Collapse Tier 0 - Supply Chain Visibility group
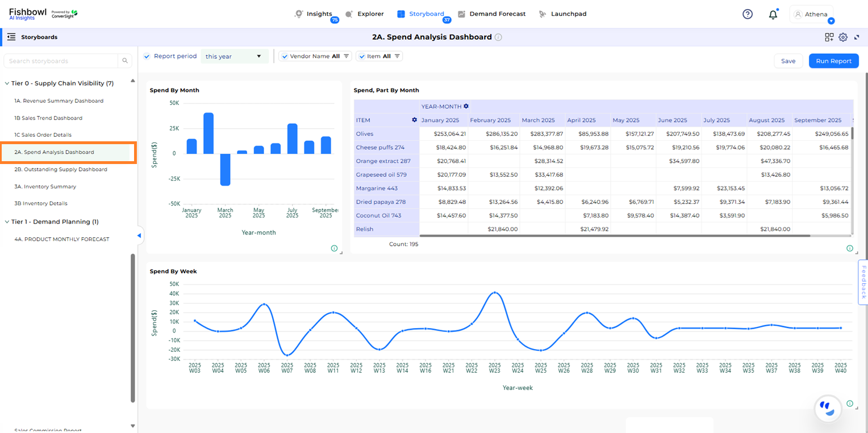Screen dimensions: 868x433 (x=7, y=83)
